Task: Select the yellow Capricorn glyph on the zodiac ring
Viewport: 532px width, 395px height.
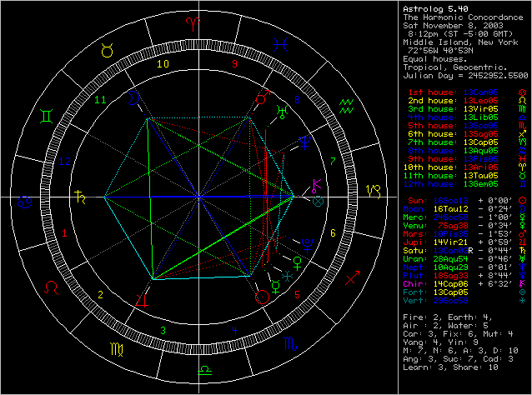Action: click(374, 192)
